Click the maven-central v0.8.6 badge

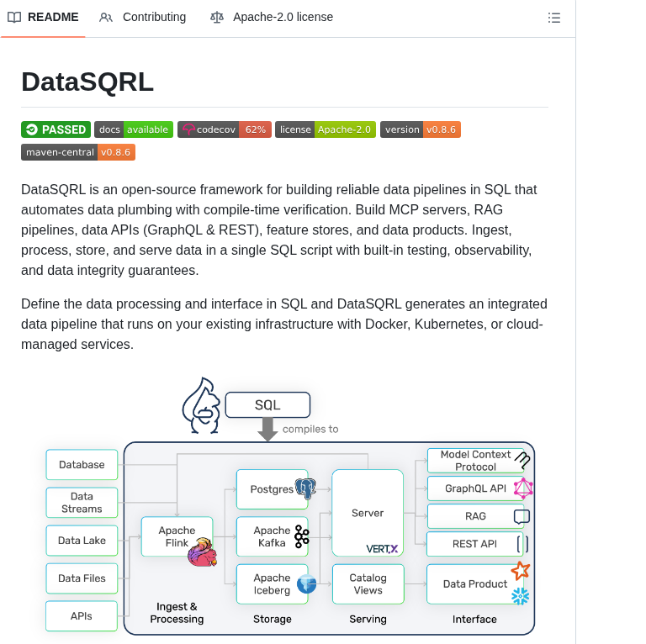78,152
